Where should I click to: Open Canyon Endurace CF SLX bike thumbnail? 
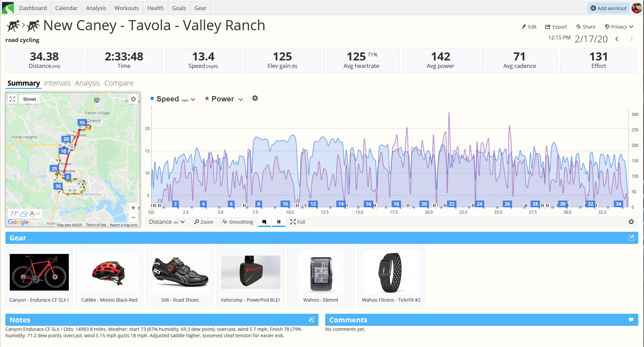[39, 272]
